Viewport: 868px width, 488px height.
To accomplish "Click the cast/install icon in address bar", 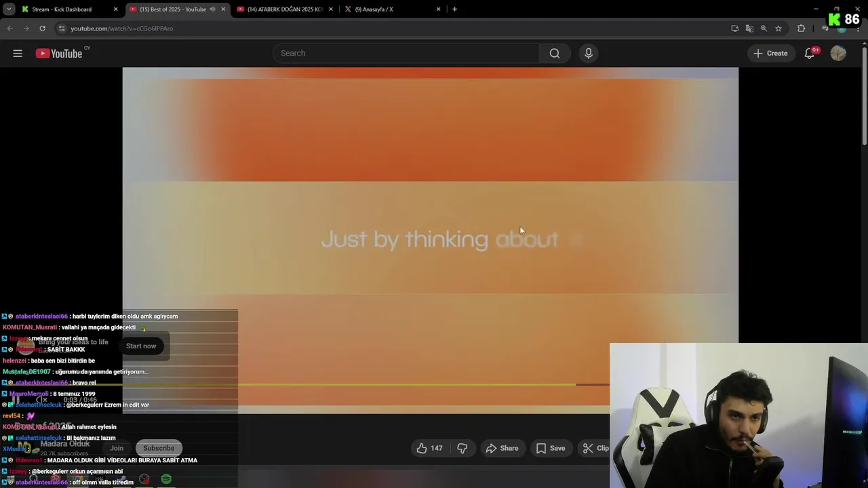I will click(x=735, y=28).
